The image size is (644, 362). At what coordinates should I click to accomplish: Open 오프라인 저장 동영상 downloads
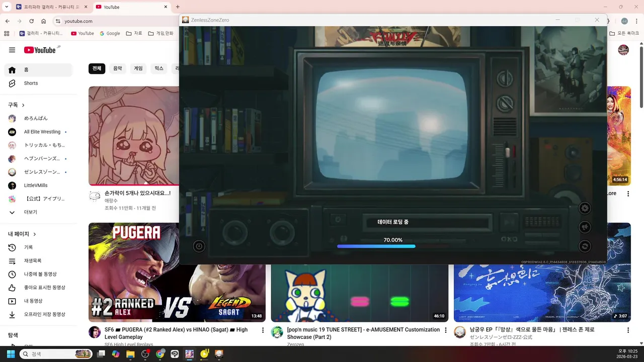point(38,314)
